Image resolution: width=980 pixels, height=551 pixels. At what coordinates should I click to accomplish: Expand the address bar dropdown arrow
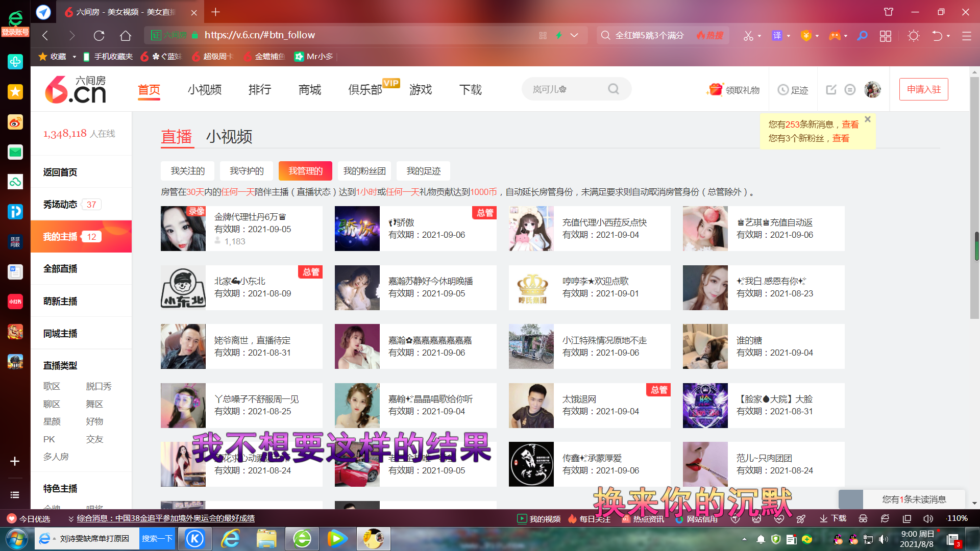pos(574,35)
